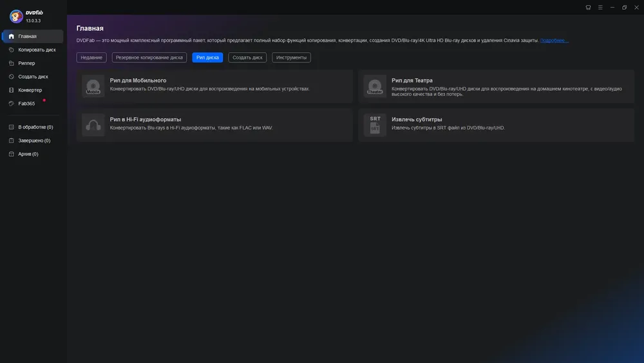Minimize the DVDFab window
This screenshot has height=363, width=644.
(x=612, y=7)
